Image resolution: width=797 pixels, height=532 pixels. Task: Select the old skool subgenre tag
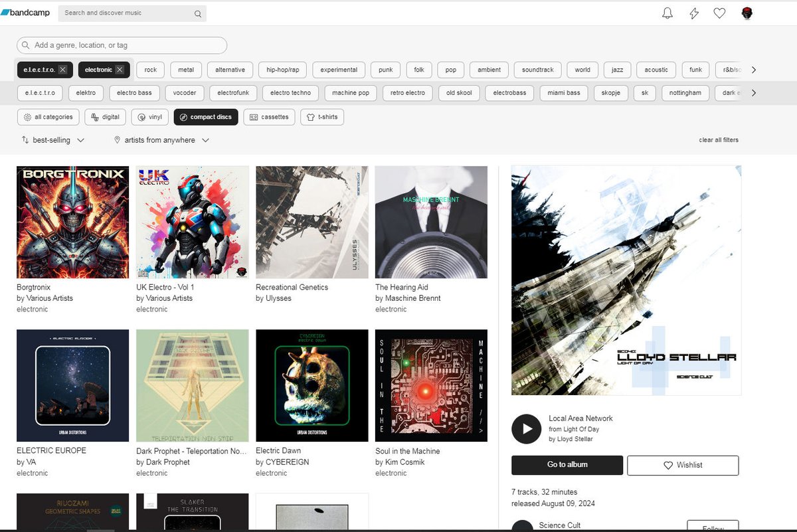click(x=459, y=93)
